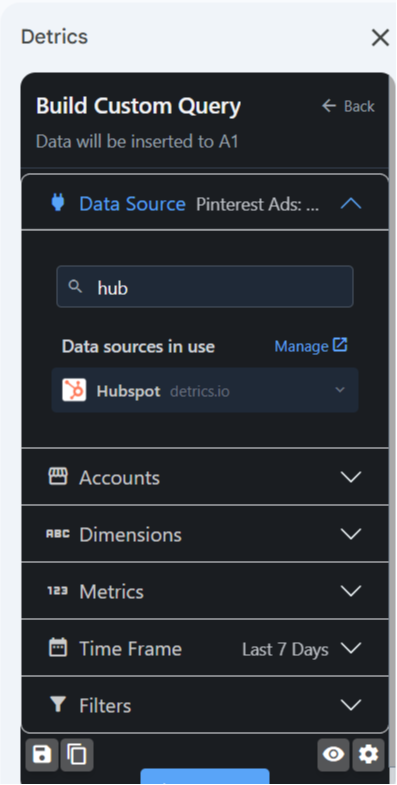Click the Last 7 Days value
Image resolution: width=397 pixels, height=785 pixels.
pyautogui.click(x=285, y=649)
